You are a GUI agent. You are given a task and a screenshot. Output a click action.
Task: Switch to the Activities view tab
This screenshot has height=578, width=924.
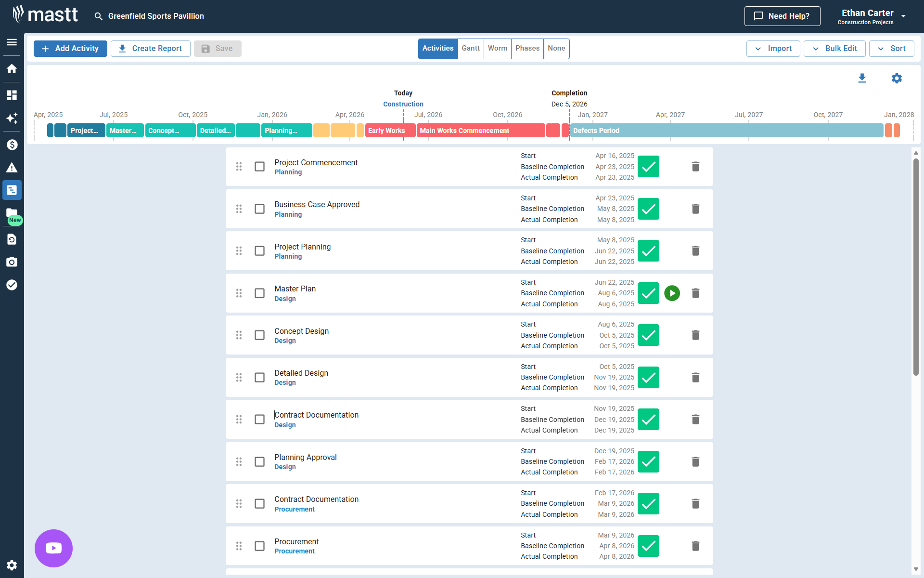438,49
